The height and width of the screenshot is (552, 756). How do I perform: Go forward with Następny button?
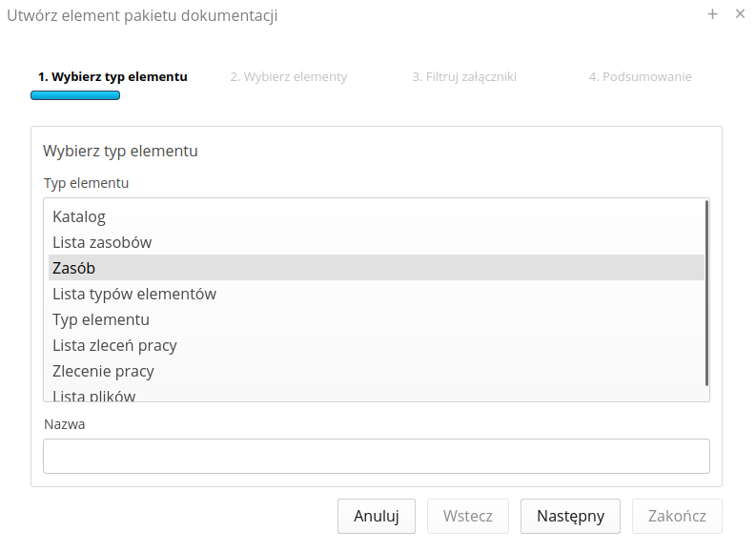coord(570,517)
